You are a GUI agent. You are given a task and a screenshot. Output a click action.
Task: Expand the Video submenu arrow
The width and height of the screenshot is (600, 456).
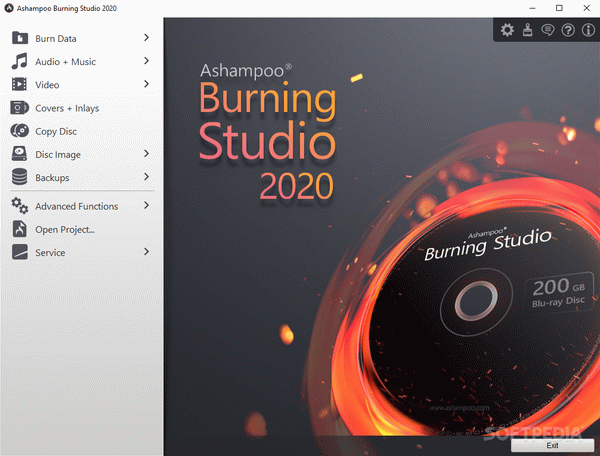coord(146,84)
